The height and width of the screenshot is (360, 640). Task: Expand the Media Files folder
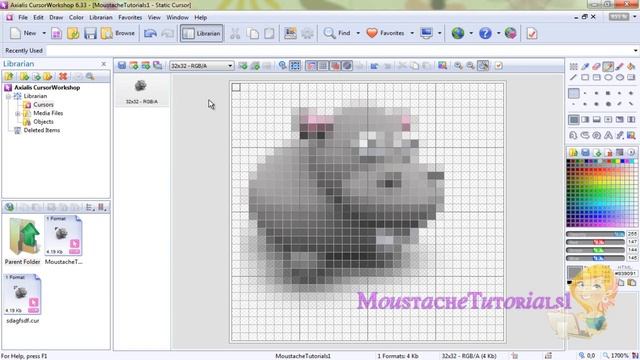pos(18,113)
